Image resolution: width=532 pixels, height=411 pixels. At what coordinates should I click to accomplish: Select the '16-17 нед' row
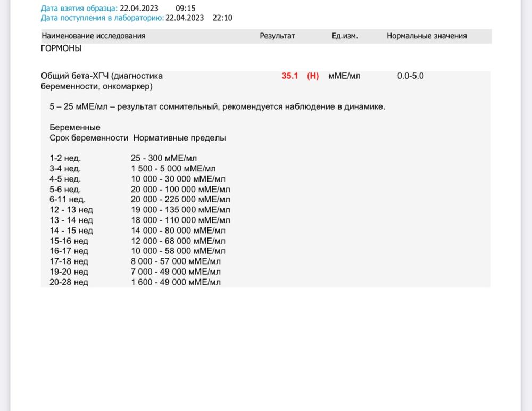point(137,251)
